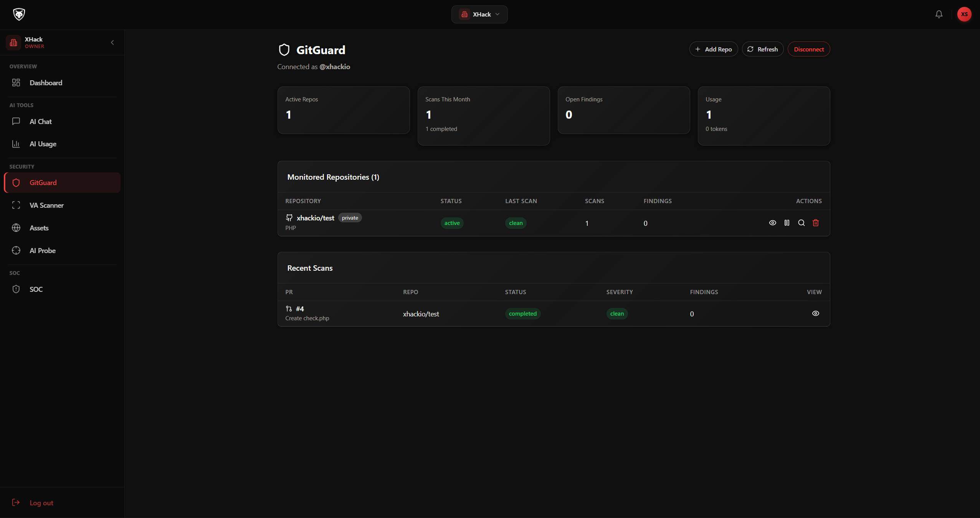Click the Recent Scans heading

310,268
